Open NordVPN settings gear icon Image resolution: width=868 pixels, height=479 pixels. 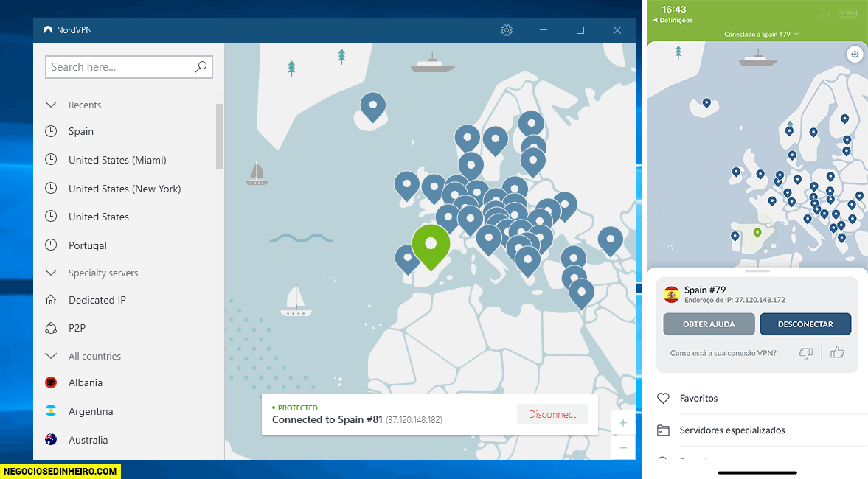coord(507,30)
